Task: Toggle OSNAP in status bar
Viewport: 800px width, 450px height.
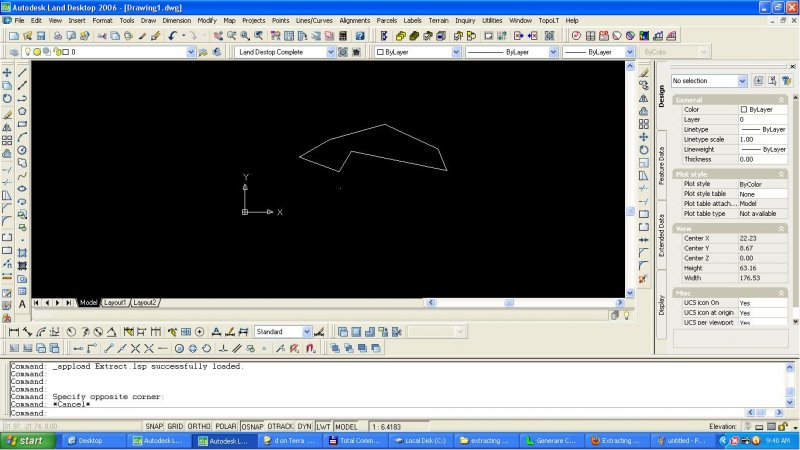Action: point(252,427)
